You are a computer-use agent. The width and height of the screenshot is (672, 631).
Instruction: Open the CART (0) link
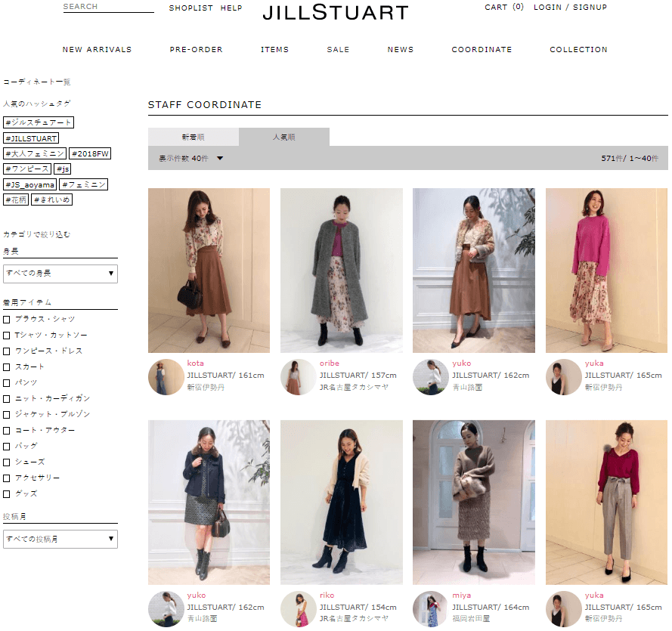(x=503, y=8)
